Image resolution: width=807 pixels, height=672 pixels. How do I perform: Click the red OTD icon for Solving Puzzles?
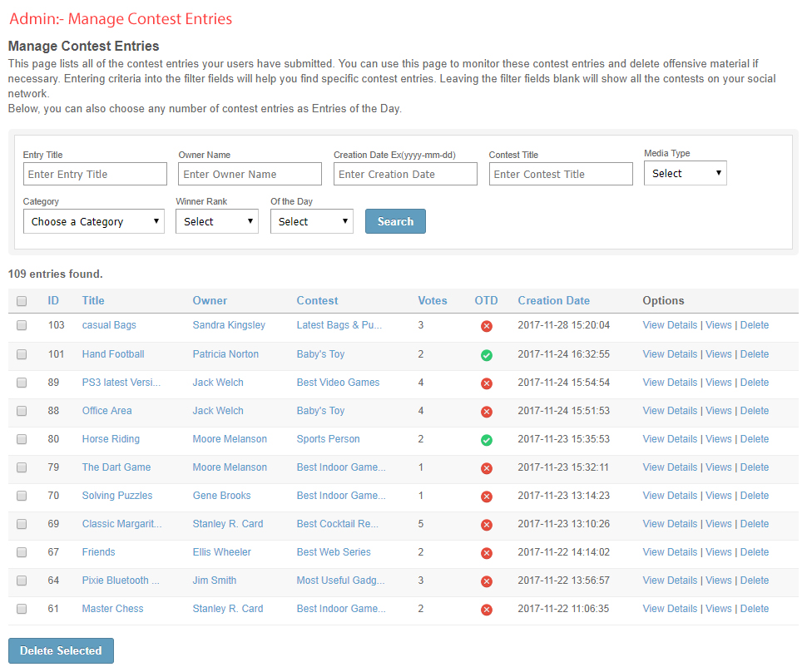[487, 497]
